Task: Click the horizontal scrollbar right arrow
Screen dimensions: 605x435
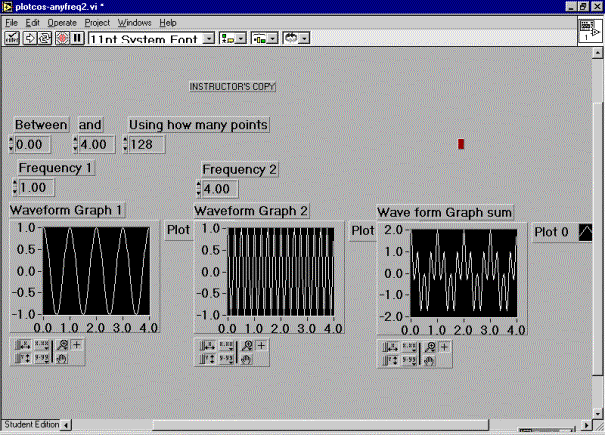Action: click(586, 425)
